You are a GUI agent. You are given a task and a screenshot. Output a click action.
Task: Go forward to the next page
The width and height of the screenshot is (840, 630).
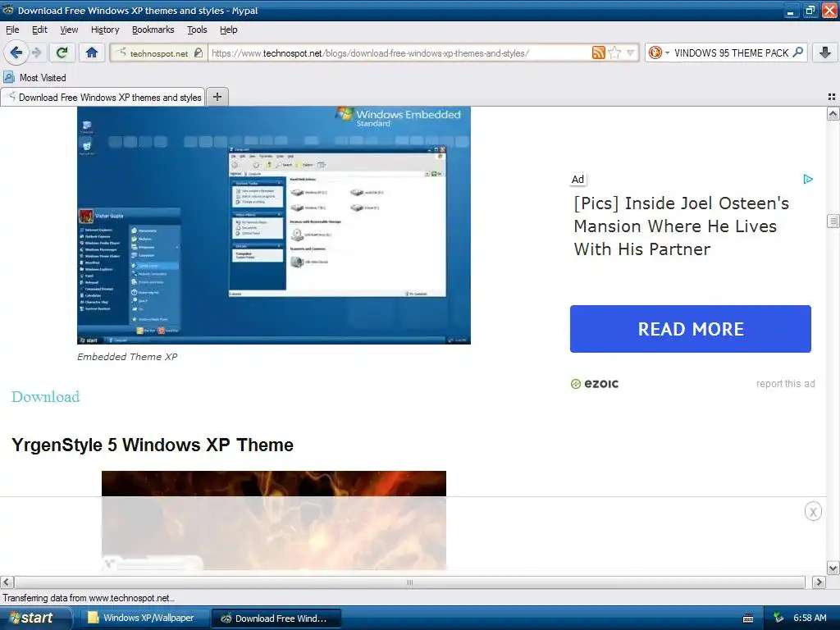coord(36,52)
